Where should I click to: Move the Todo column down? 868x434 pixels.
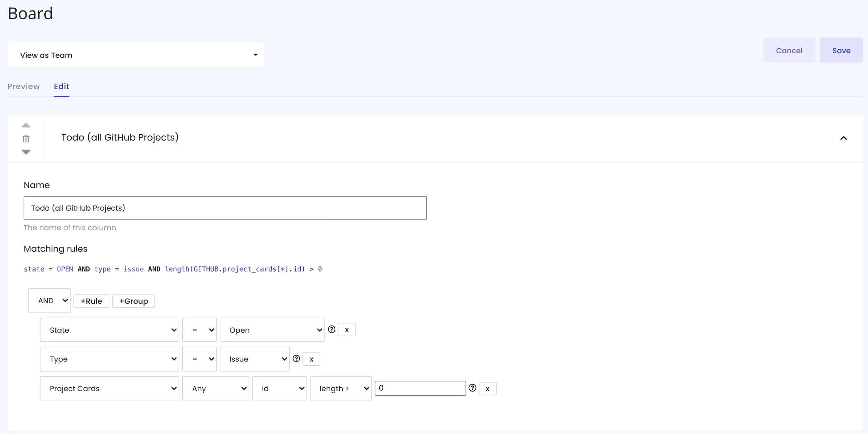[26, 152]
